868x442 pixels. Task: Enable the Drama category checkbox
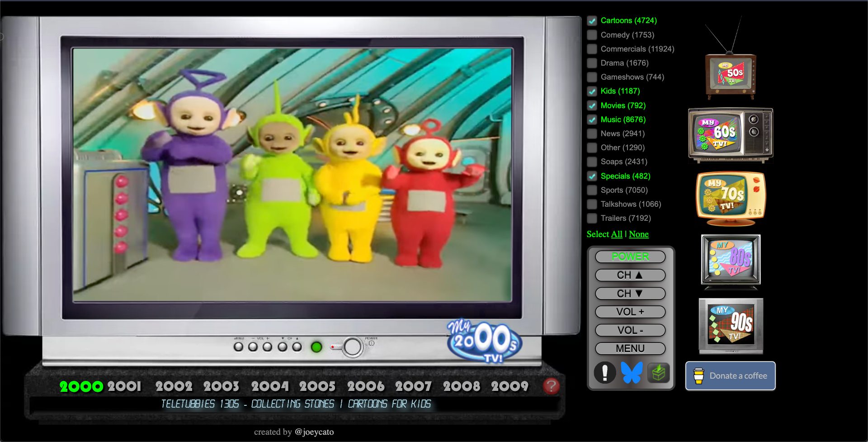tap(592, 63)
